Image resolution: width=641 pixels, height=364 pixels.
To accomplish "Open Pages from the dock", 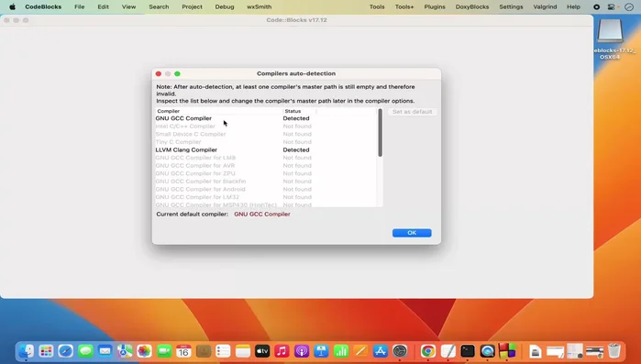I will click(x=360, y=351).
